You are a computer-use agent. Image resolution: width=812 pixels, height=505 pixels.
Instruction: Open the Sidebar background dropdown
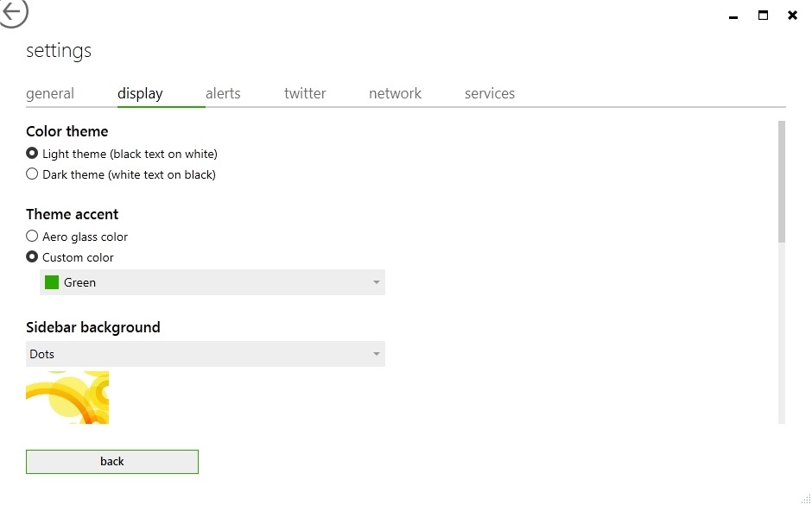[206, 354]
